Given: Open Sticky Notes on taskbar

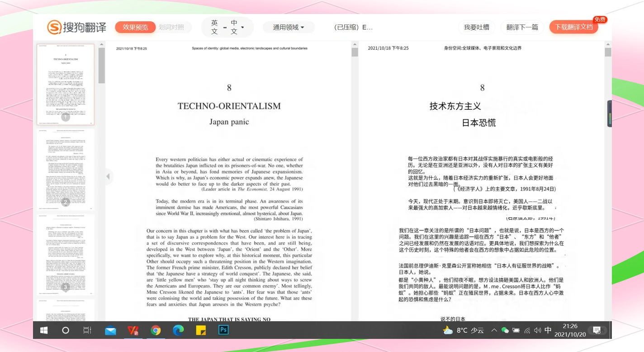Looking at the screenshot, I should point(201,330).
